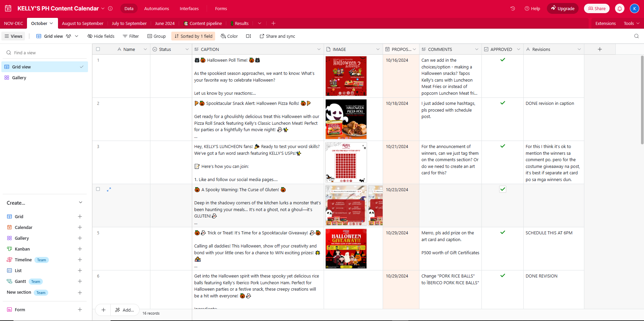The height and width of the screenshot is (321, 644).
Task: Click the Share button
Action: coord(597,8)
